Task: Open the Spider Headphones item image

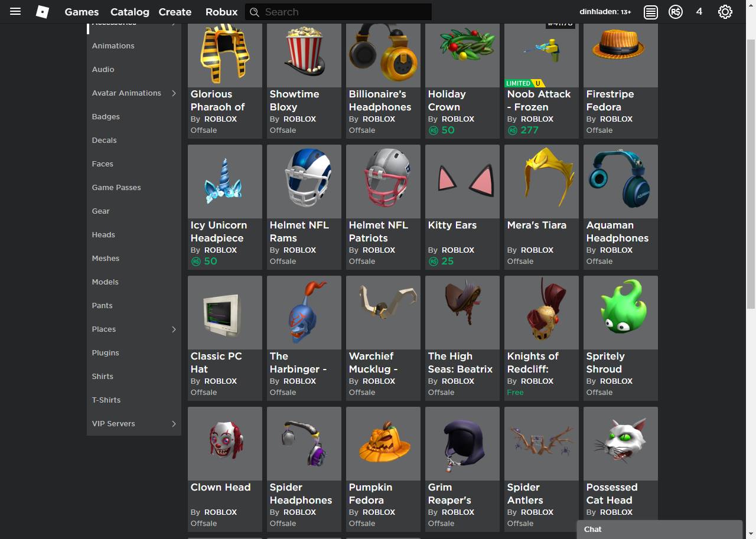Action: click(x=304, y=444)
